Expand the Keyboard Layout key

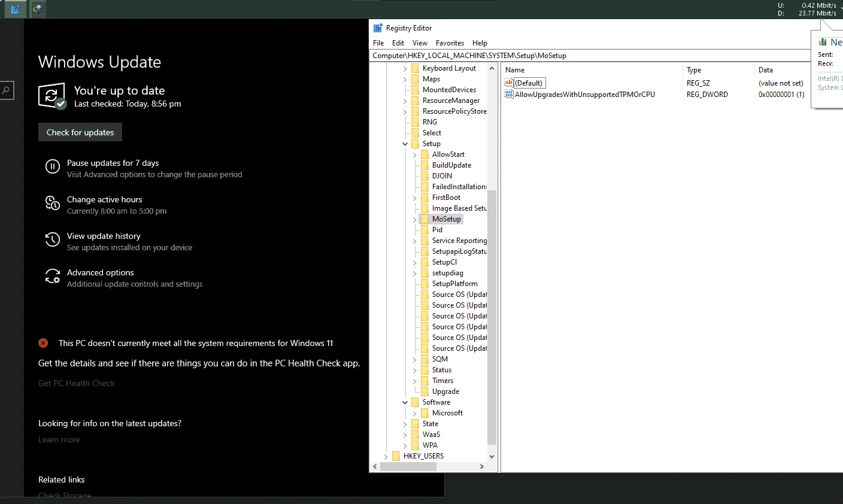(x=405, y=68)
